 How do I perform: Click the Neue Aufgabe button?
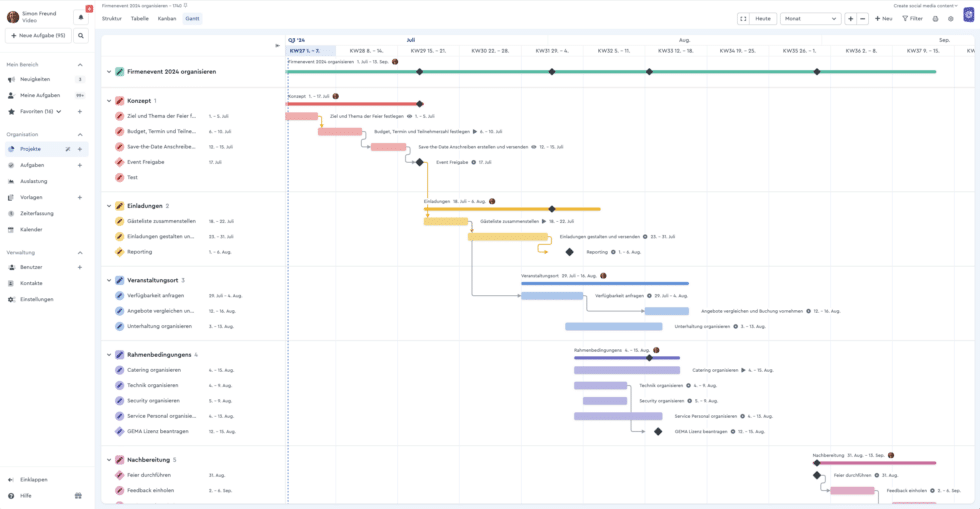click(38, 36)
